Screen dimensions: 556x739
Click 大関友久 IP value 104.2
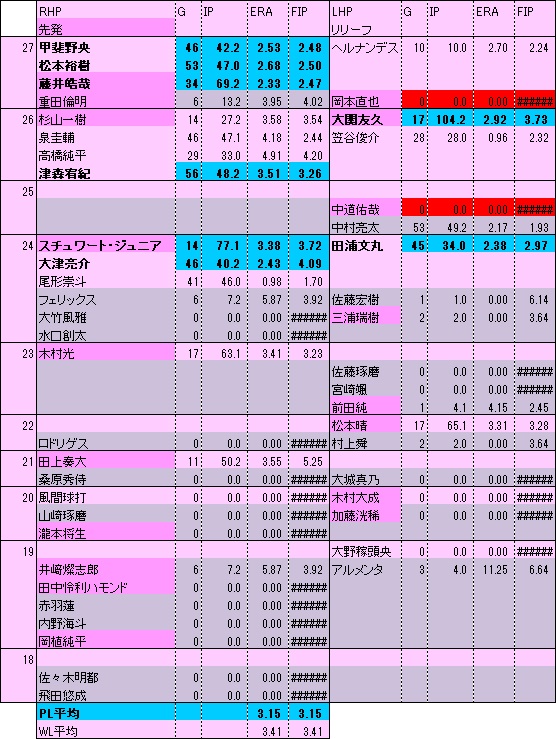451,119
